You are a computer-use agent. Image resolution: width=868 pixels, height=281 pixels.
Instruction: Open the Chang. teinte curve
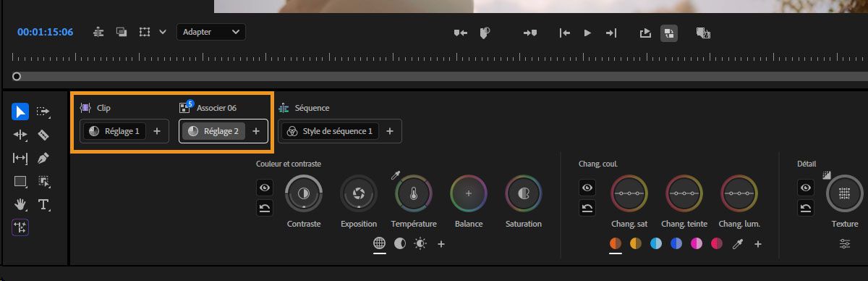(x=684, y=193)
